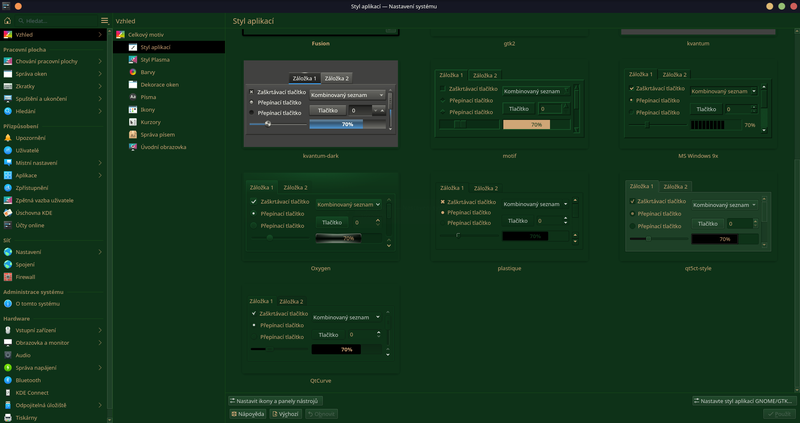The height and width of the screenshot is (423, 800).
Task: Open Kombinovaný seznam dropdown in the kvantum-dark preview
Action: (x=347, y=95)
